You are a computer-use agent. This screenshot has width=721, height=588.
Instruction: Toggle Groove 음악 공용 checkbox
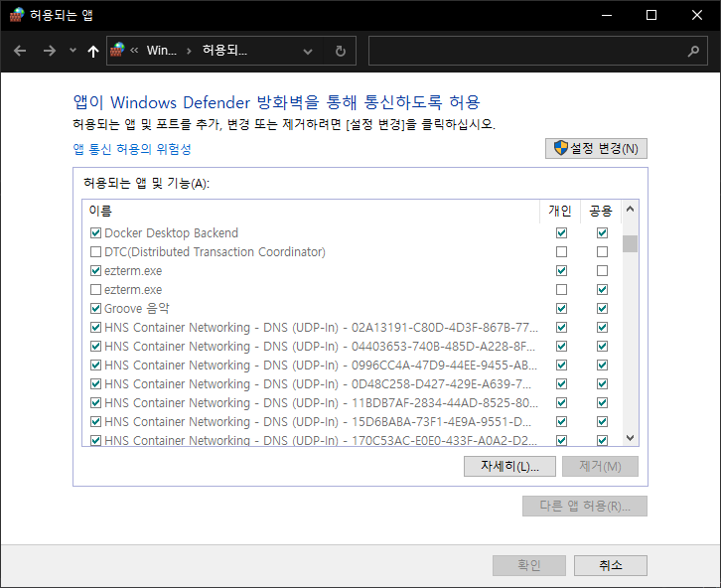pyautogui.click(x=603, y=309)
